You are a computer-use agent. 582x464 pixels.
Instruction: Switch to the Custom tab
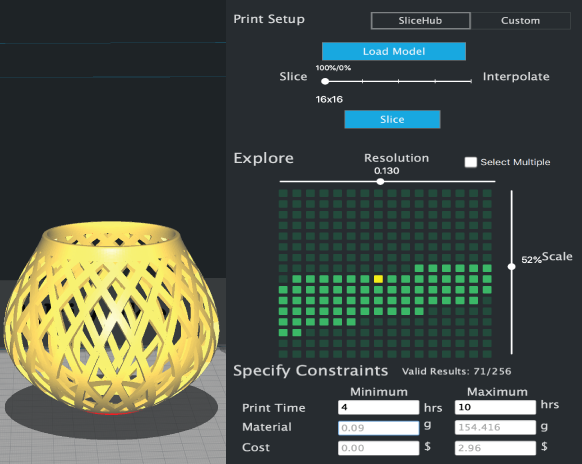click(520, 20)
